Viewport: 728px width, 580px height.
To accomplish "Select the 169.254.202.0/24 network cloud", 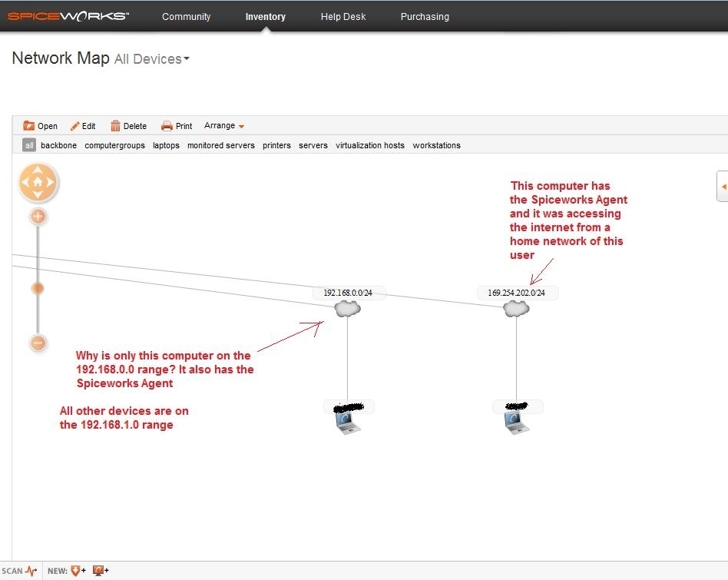I will point(515,308).
